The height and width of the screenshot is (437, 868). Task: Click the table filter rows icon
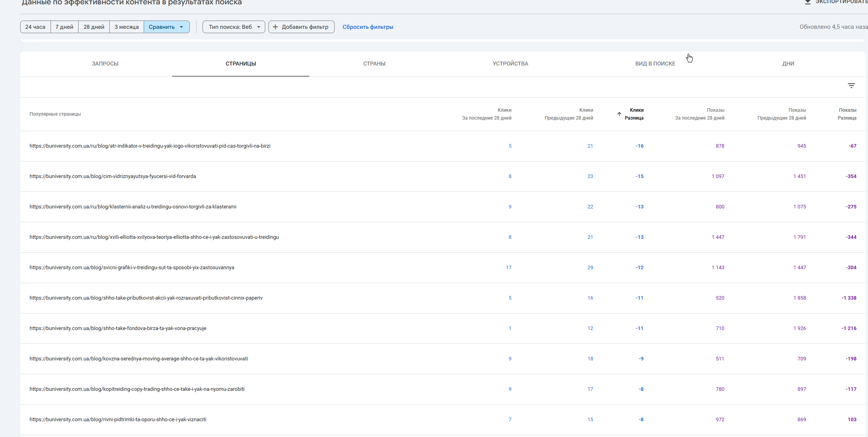(851, 86)
